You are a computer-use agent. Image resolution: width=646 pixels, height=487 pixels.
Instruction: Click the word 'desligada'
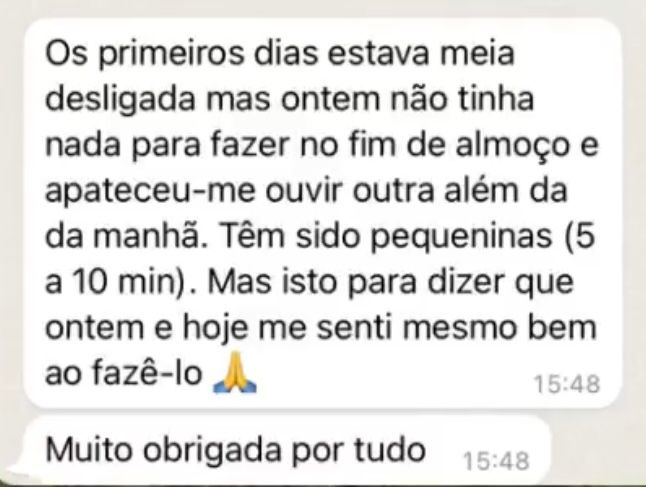coord(120,99)
